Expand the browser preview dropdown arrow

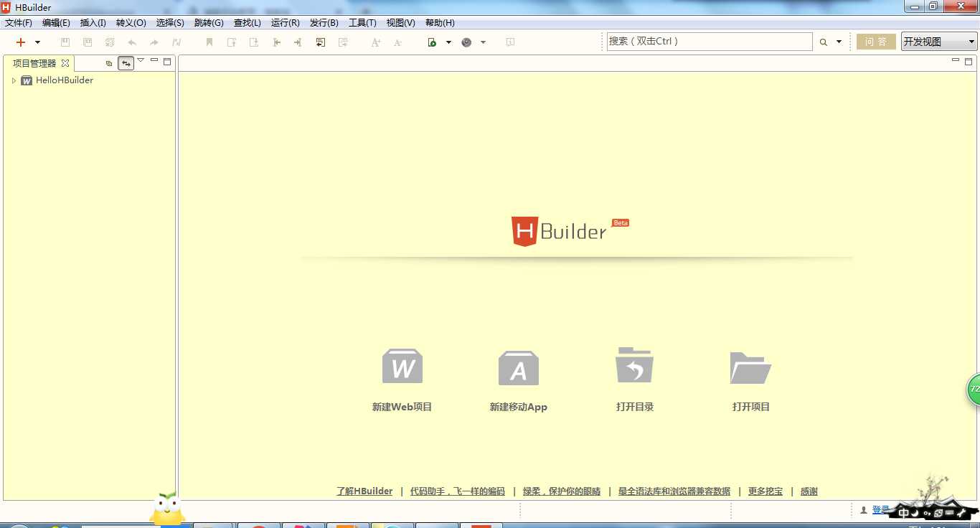(x=483, y=42)
